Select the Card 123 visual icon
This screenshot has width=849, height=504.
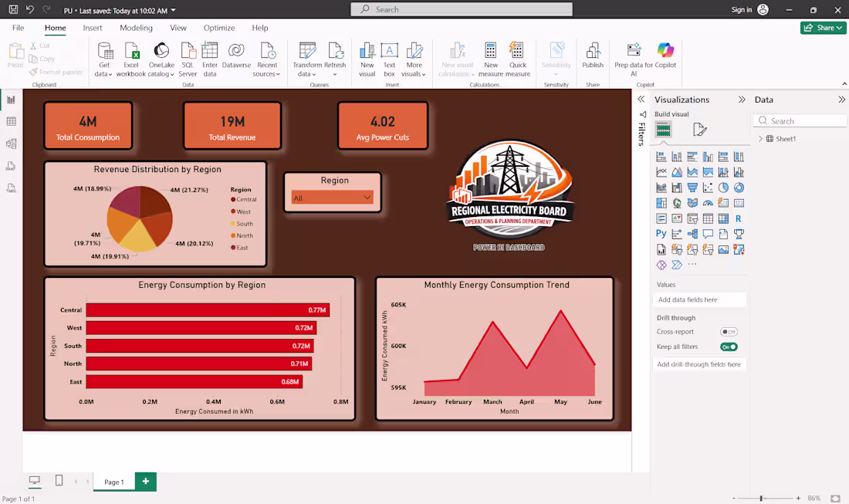point(739,203)
